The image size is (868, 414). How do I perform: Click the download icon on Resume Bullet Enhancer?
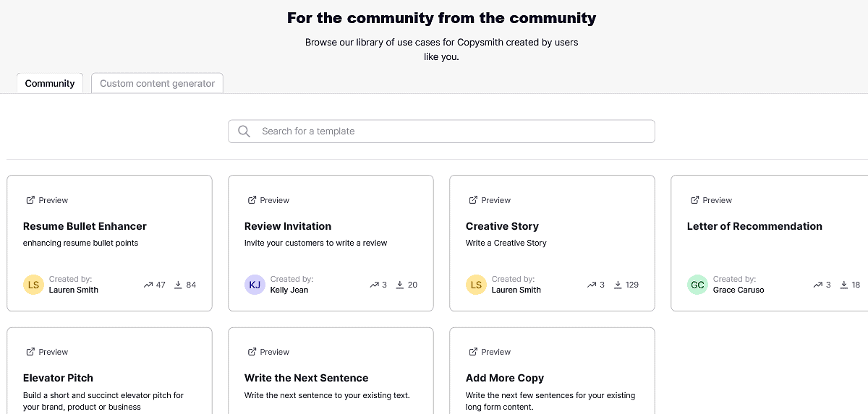point(177,285)
